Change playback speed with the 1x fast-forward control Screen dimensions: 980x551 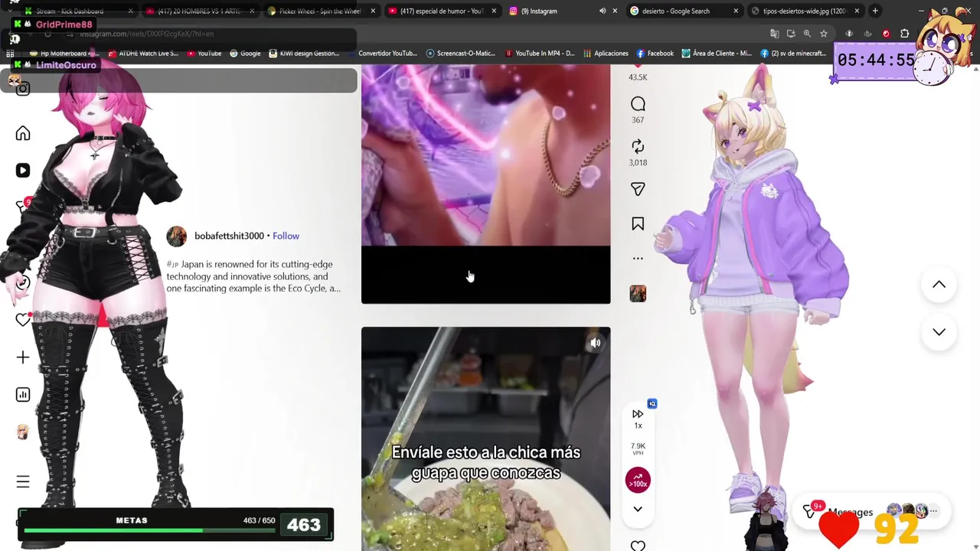[x=638, y=418]
